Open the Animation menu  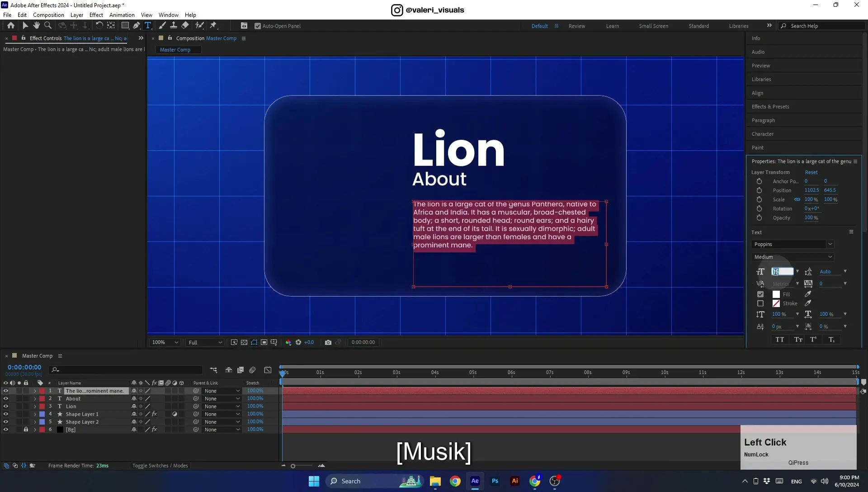[x=122, y=15]
